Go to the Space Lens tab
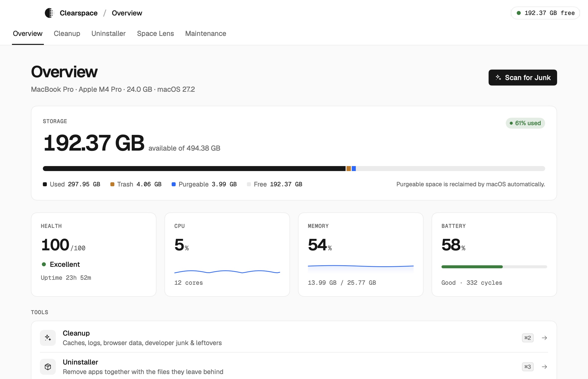The height and width of the screenshot is (379, 588). pyautogui.click(x=155, y=33)
